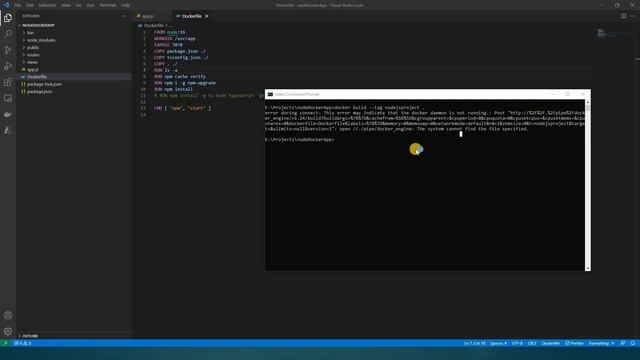640x360 pixels.
Task: Open the Accounts menu icon
Action: point(8,315)
